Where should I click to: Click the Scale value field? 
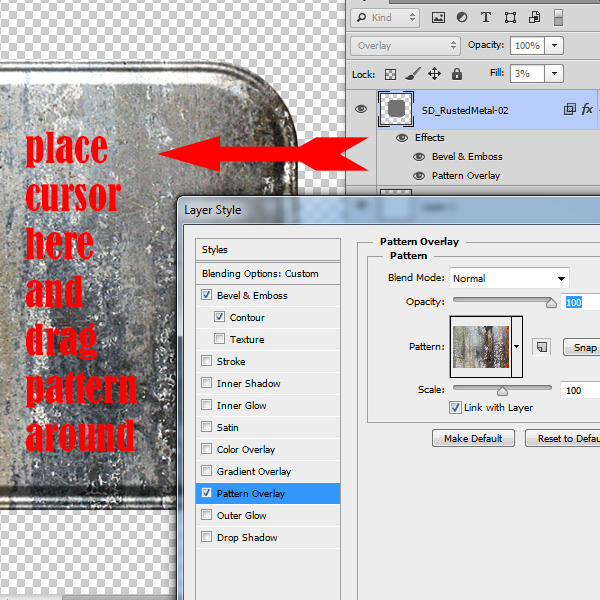coord(580,390)
